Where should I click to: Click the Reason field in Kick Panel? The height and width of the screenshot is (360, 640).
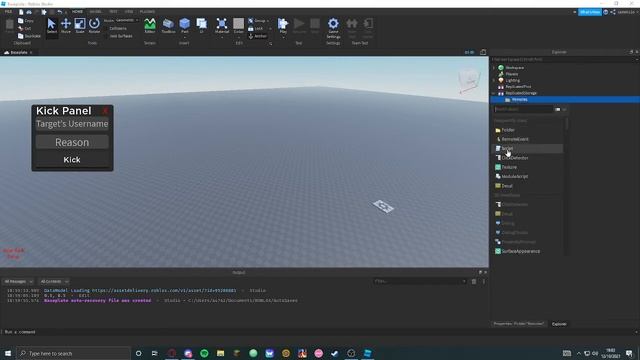coord(72,142)
